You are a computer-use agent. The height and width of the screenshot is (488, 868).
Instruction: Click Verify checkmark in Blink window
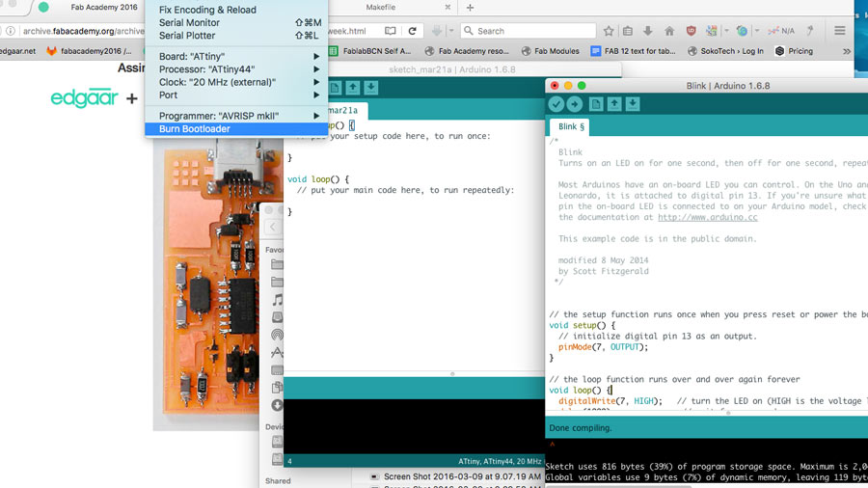(556, 104)
